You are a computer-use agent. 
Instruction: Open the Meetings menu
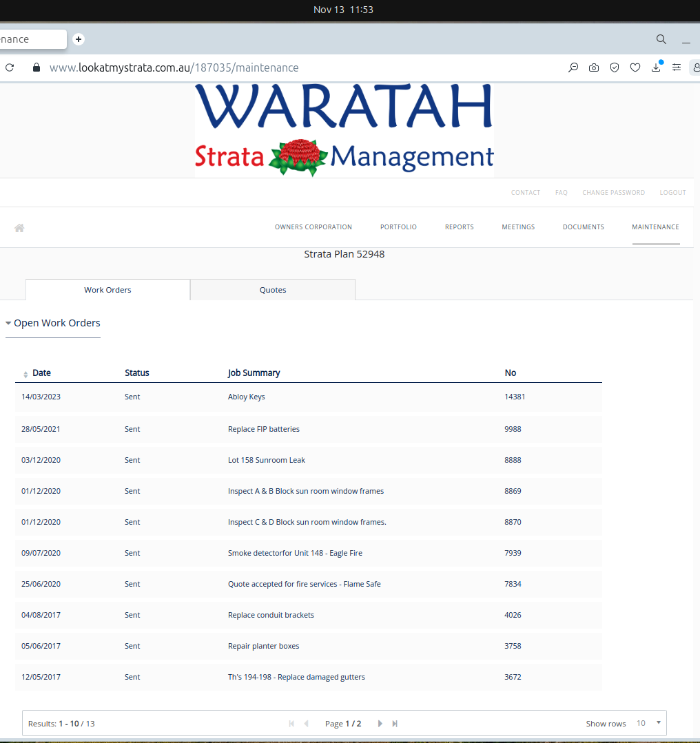[x=518, y=227]
